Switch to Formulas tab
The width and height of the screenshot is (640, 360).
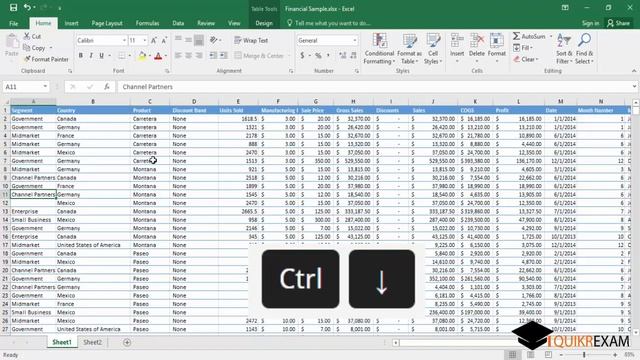147,23
